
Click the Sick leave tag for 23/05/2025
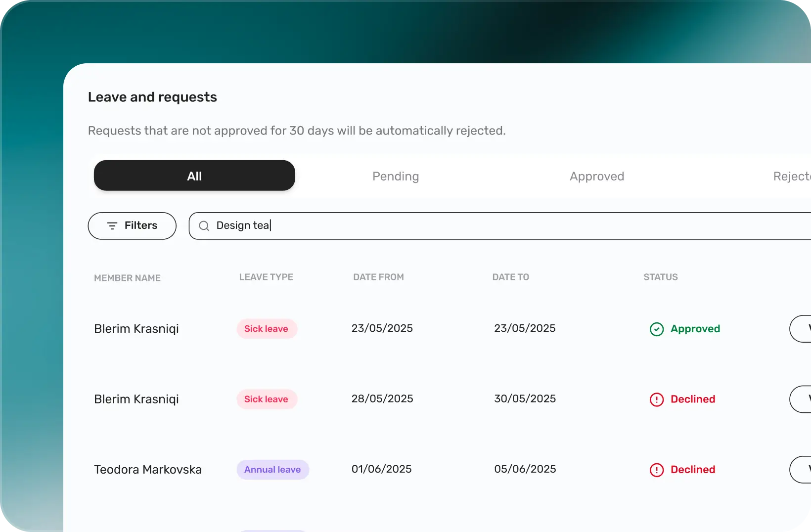click(x=266, y=329)
